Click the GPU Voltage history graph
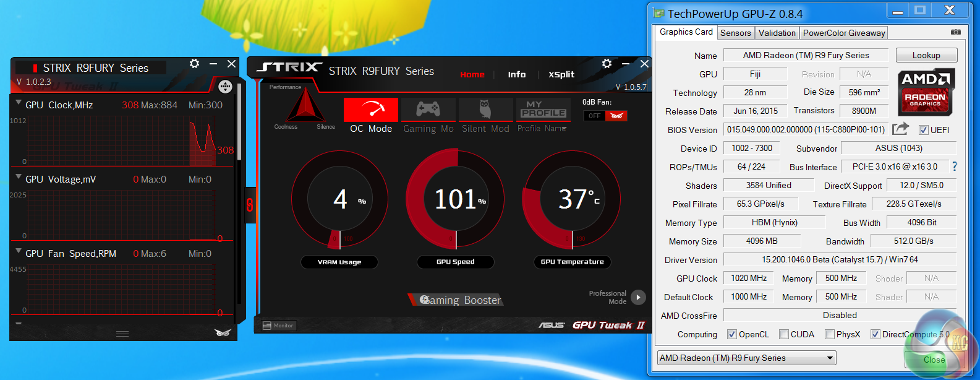This screenshot has height=380, width=980. point(121,214)
